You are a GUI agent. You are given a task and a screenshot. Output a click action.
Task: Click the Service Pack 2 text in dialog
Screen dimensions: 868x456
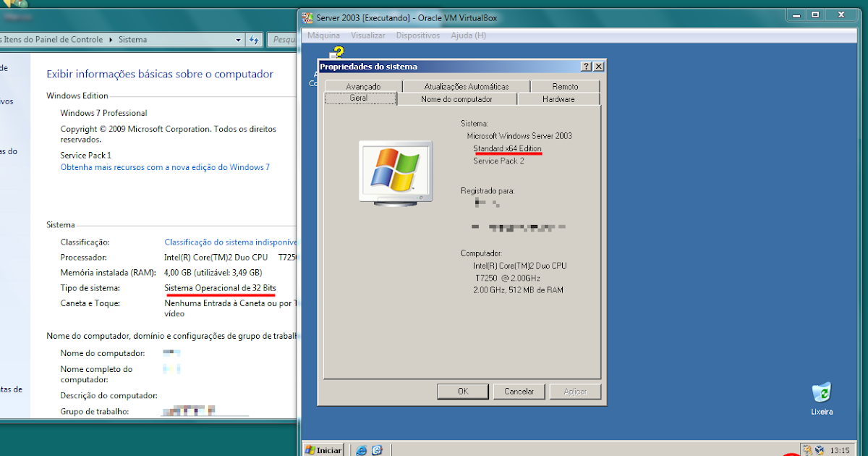click(x=498, y=161)
